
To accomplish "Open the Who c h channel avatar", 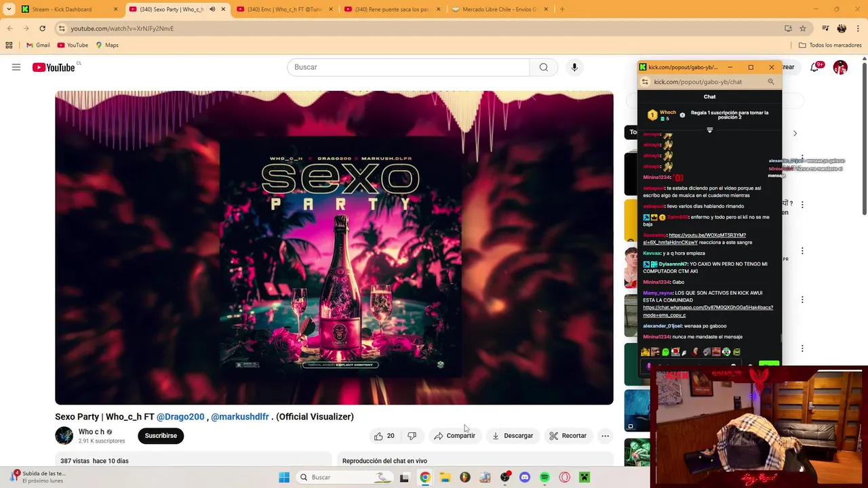I will pos(64,435).
